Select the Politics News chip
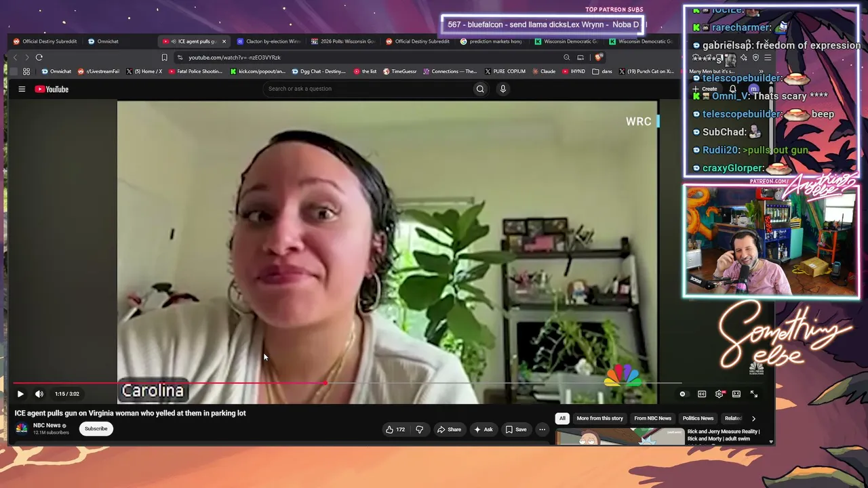Image resolution: width=868 pixels, height=488 pixels. [x=698, y=418]
